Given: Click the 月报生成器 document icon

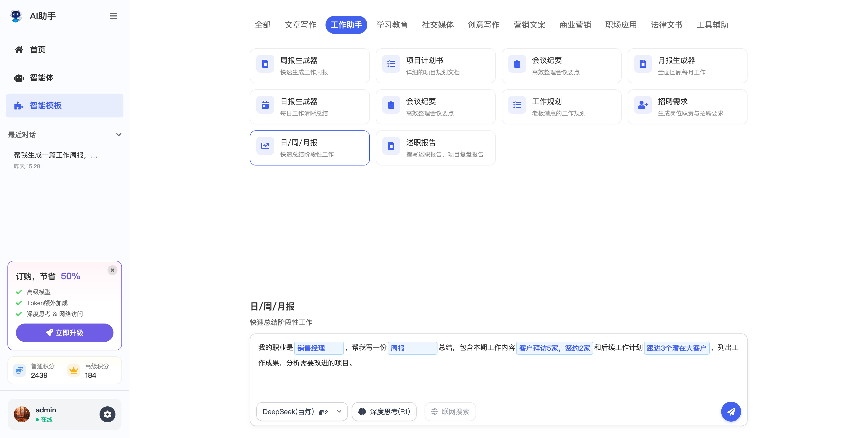Looking at the screenshot, I should pyautogui.click(x=643, y=64).
